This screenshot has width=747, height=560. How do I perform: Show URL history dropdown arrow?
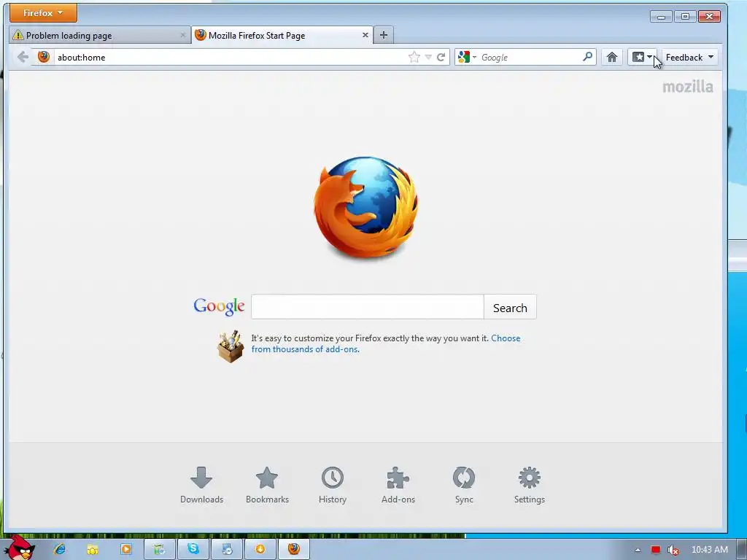(427, 58)
